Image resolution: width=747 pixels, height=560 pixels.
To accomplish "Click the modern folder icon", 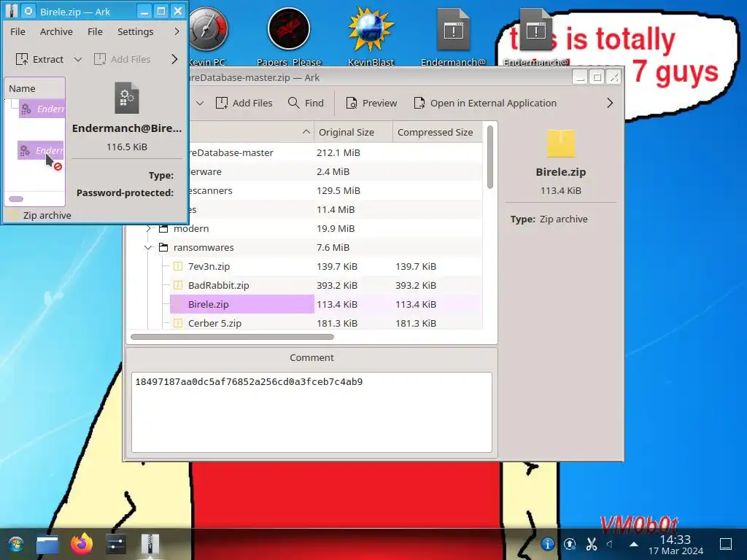I will click(163, 228).
